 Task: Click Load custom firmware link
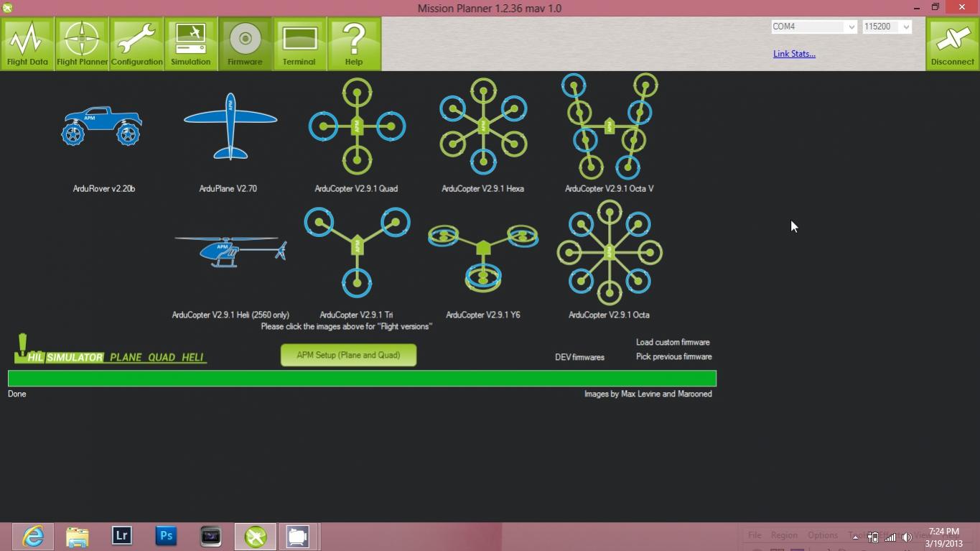pos(673,342)
